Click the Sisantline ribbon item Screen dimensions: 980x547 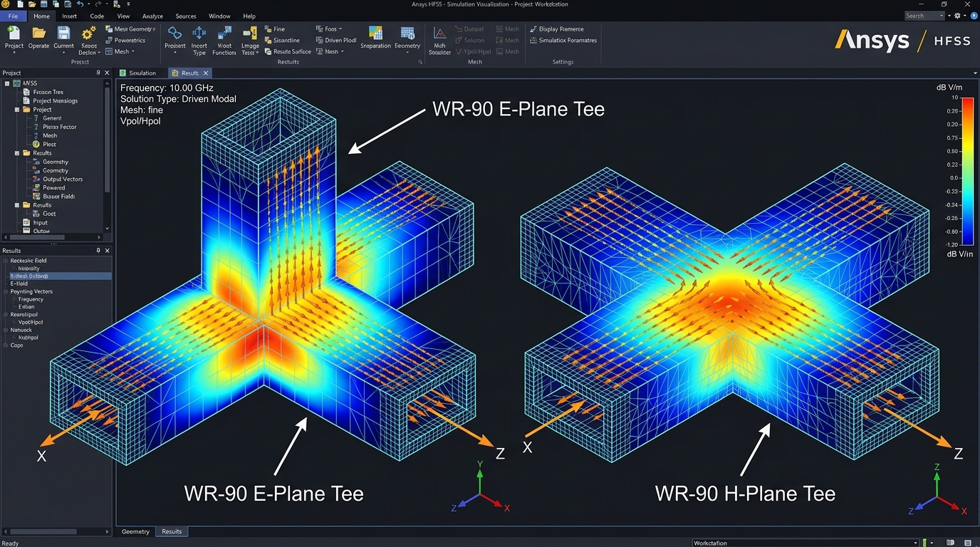(282, 41)
